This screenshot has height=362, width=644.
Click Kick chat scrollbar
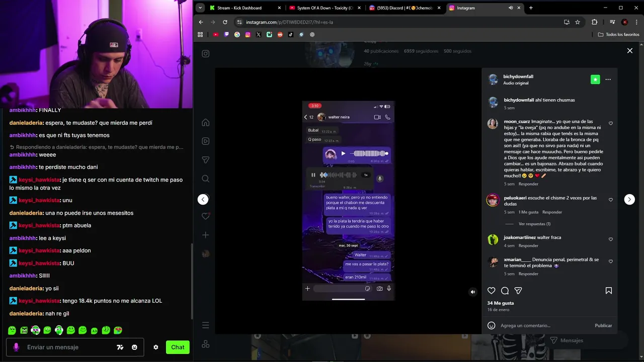[191, 282]
